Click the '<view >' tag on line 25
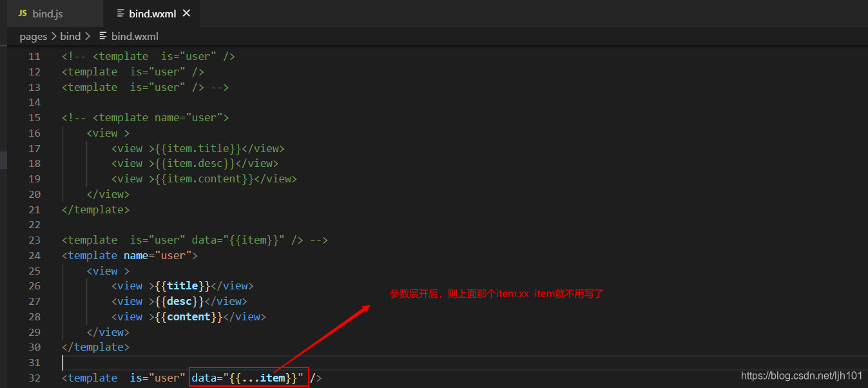 [x=108, y=271]
